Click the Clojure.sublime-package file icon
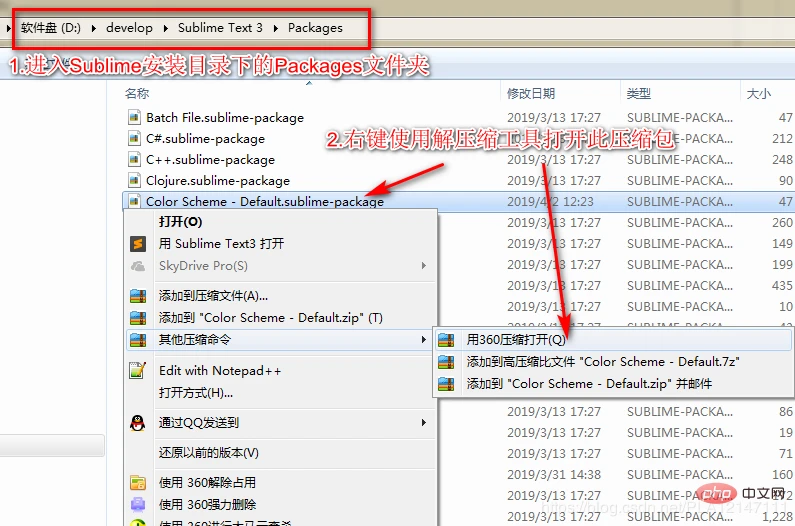 click(134, 181)
